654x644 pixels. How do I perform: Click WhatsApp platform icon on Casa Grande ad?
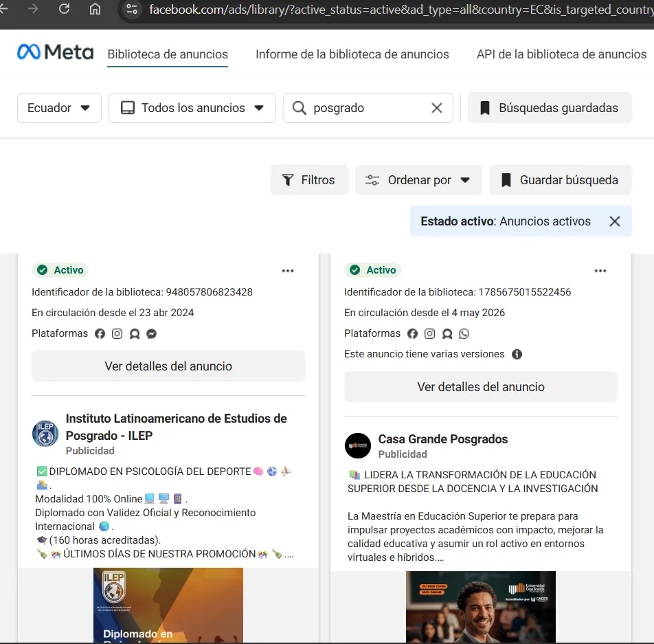pos(464,334)
